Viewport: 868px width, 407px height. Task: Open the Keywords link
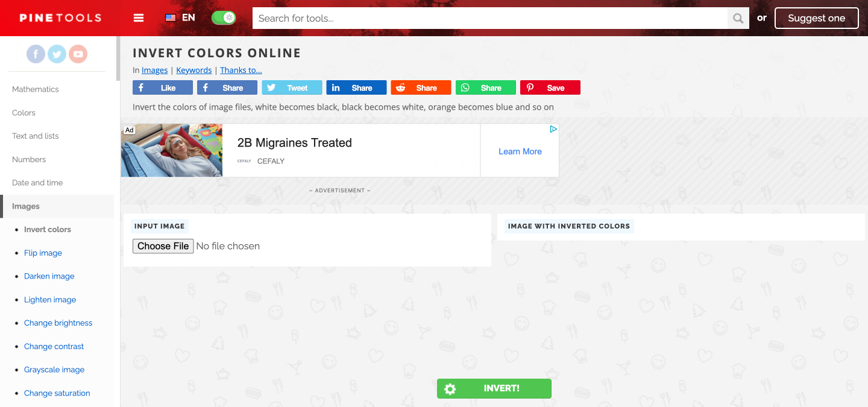coord(194,70)
